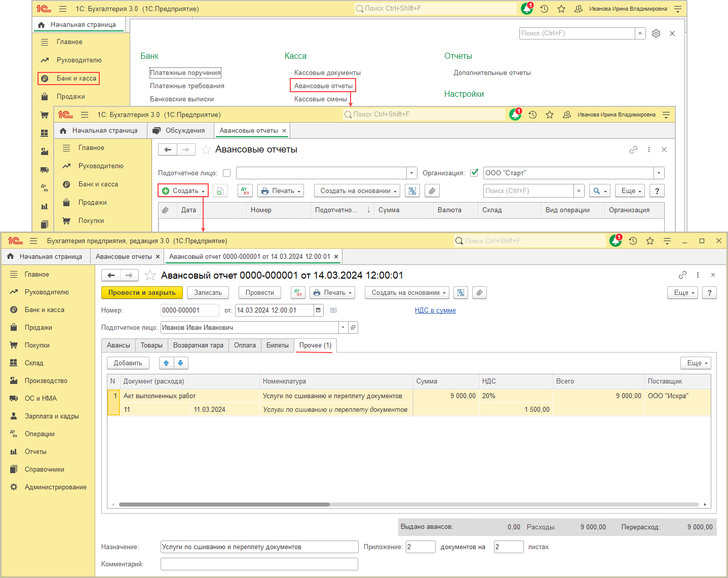Click the Сумма column header in the Авансовые отчеты list

404,210
